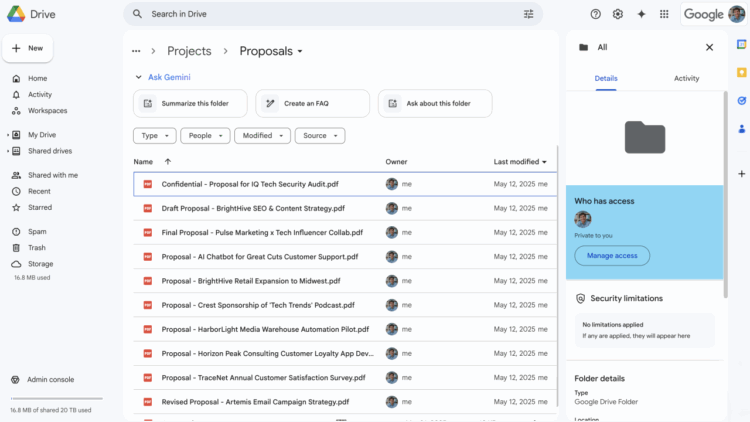The image size is (750, 422).
Task: Switch to the Details tab
Action: point(606,78)
